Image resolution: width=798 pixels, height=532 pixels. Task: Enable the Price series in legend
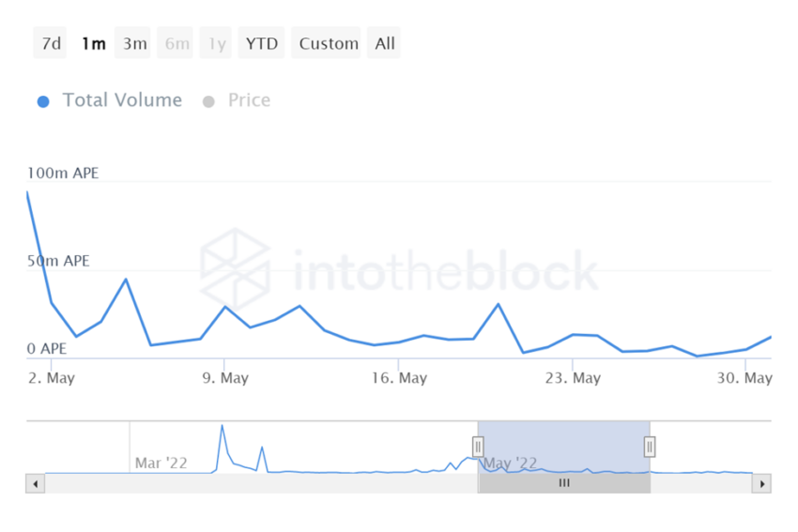(249, 100)
